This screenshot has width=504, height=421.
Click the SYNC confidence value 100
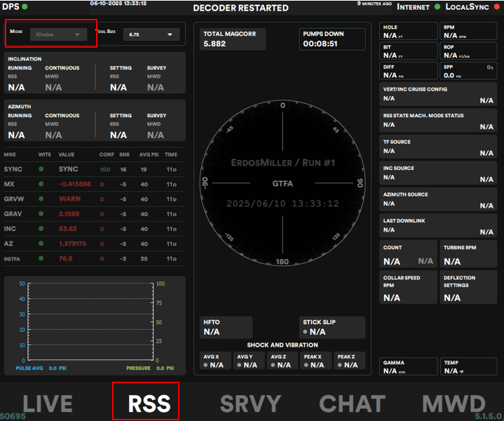click(x=104, y=169)
